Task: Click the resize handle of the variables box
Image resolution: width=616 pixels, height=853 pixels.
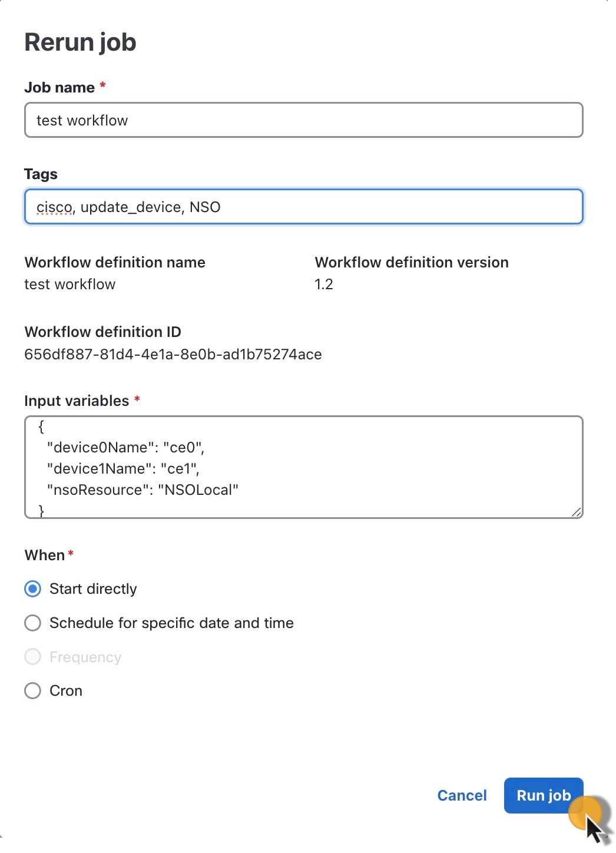Action: tap(577, 511)
